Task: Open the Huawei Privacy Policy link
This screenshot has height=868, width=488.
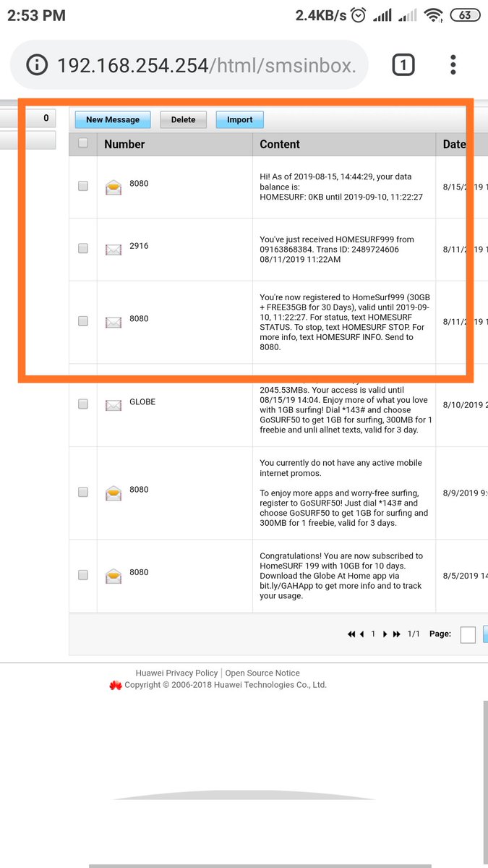Action: pos(176,673)
